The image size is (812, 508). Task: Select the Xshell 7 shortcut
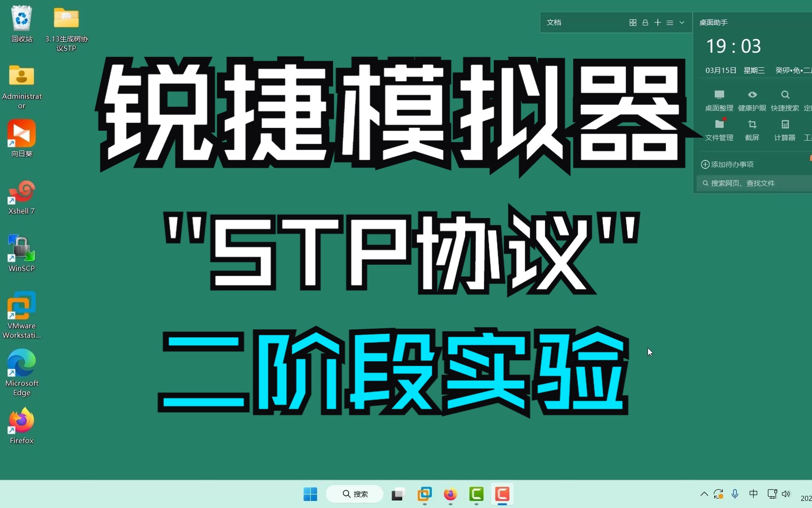tap(22, 197)
